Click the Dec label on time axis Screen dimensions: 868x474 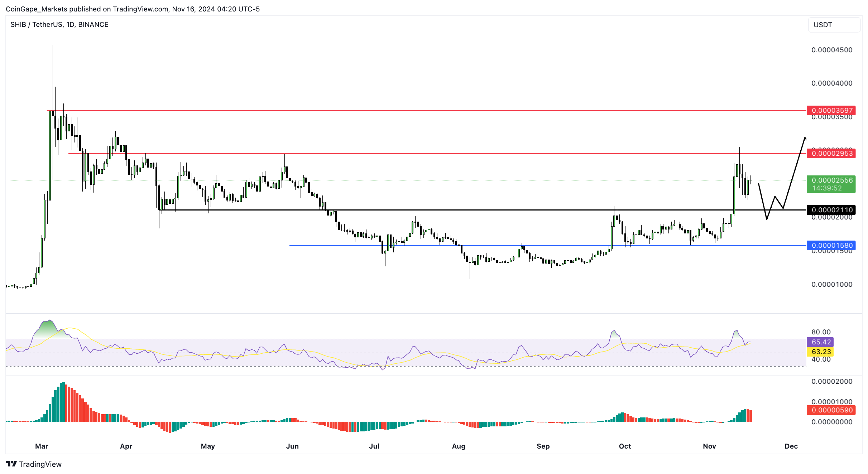point(791,446)
